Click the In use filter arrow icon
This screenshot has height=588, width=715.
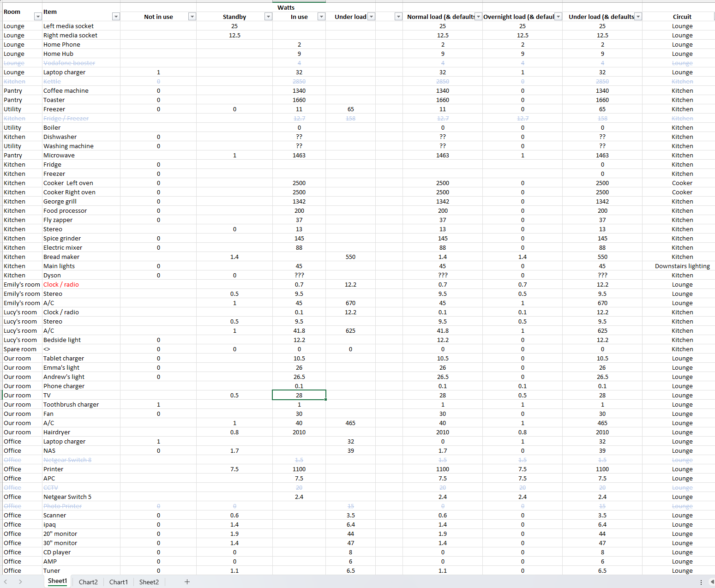pyautogui.click(x=321, y=17)
